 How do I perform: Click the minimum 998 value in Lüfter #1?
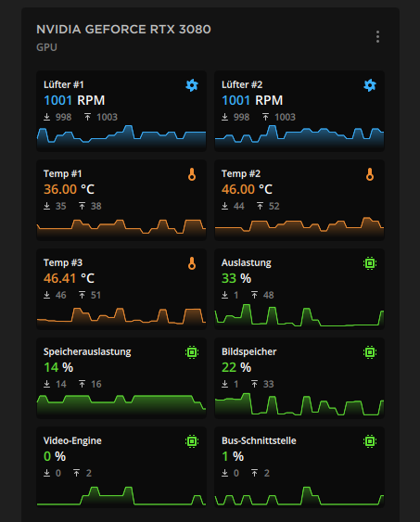[x=63, y=117]
